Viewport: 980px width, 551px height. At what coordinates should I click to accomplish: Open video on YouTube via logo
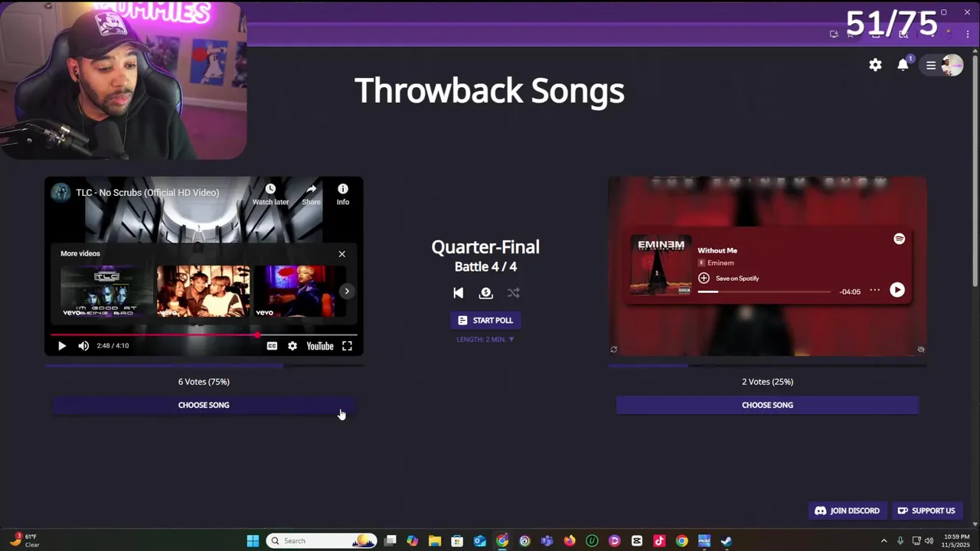click(x=320, y=346)
